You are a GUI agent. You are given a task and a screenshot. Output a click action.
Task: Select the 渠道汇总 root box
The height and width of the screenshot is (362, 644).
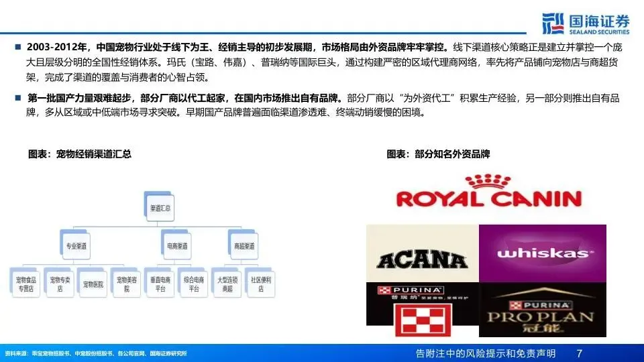(160, 208)
